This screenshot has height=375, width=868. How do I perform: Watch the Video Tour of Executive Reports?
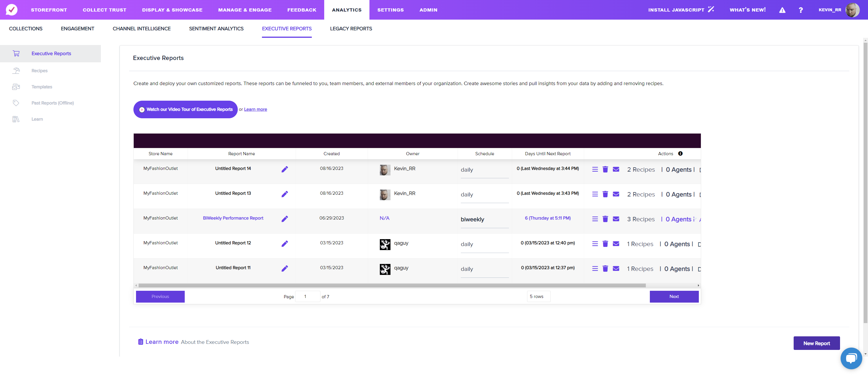[186, 109]
